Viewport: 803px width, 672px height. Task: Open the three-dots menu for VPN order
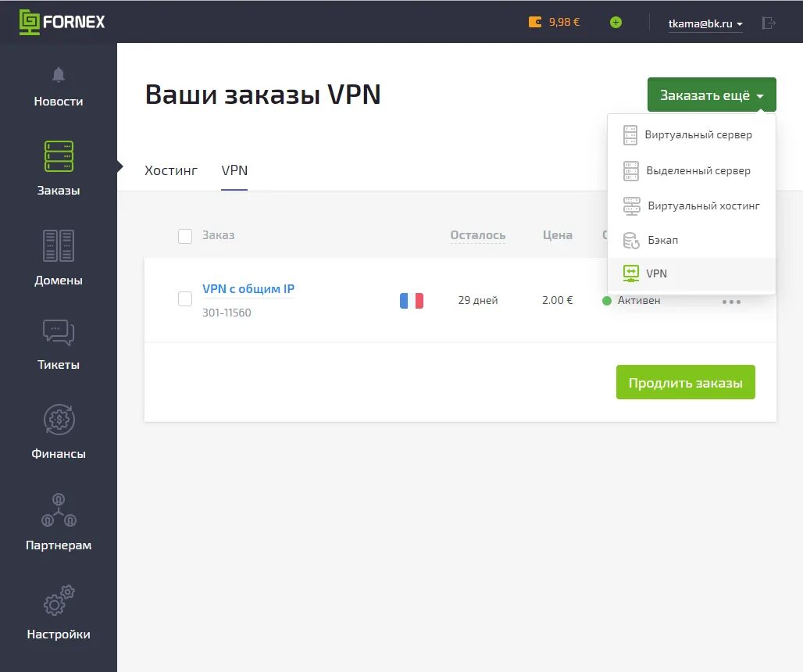pos(731,302)
